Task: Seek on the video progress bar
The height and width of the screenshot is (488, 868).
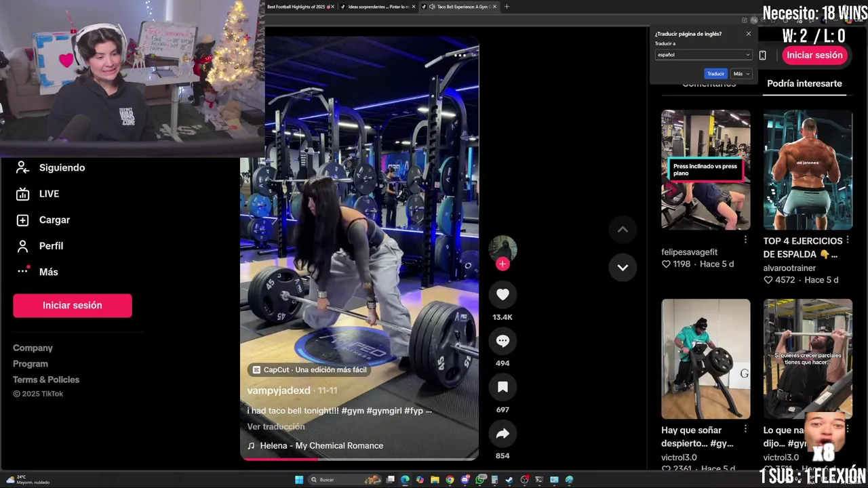Action: 359,459
